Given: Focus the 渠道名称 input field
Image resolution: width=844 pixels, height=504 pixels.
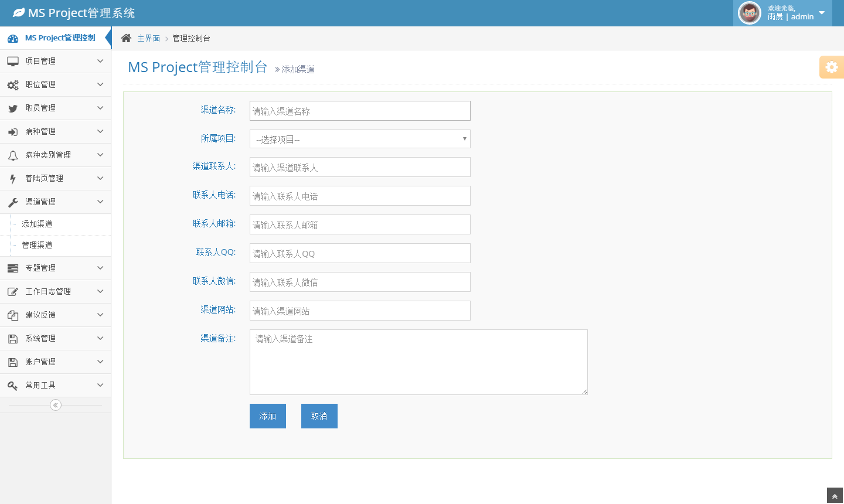Looking at the screenshot, I should pyautogui.click(x=360, y=111).
